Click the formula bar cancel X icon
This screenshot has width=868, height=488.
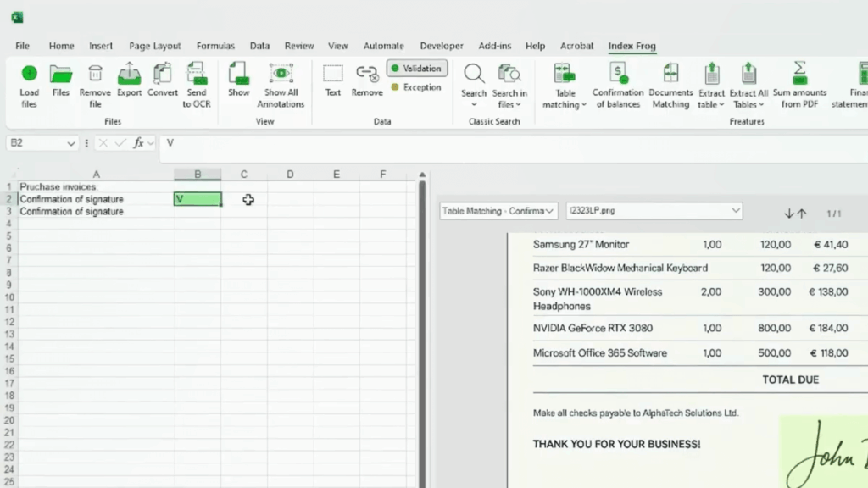coord(103,143)
